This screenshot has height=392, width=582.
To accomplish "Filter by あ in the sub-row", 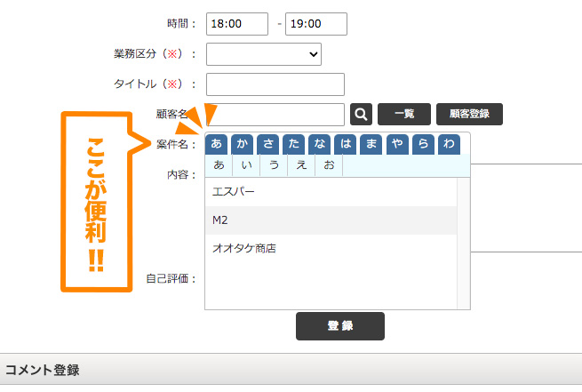I will 219,165.
